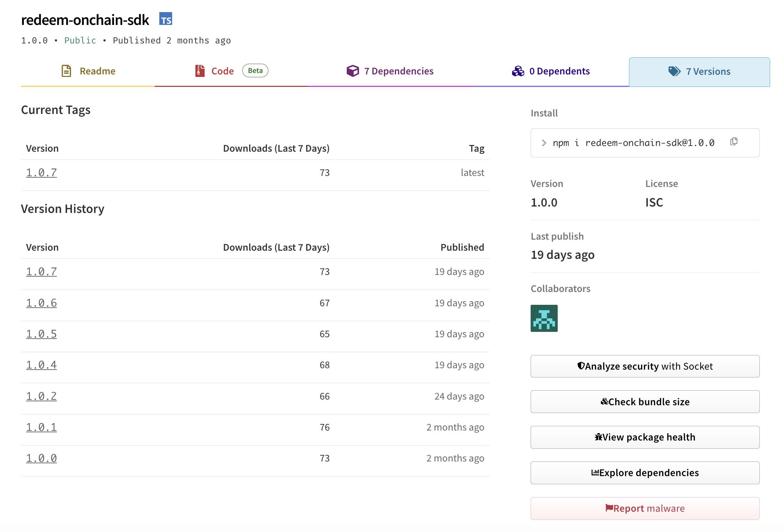
Task: Click the Readme document icon
Action: click(x=66, y=71)
